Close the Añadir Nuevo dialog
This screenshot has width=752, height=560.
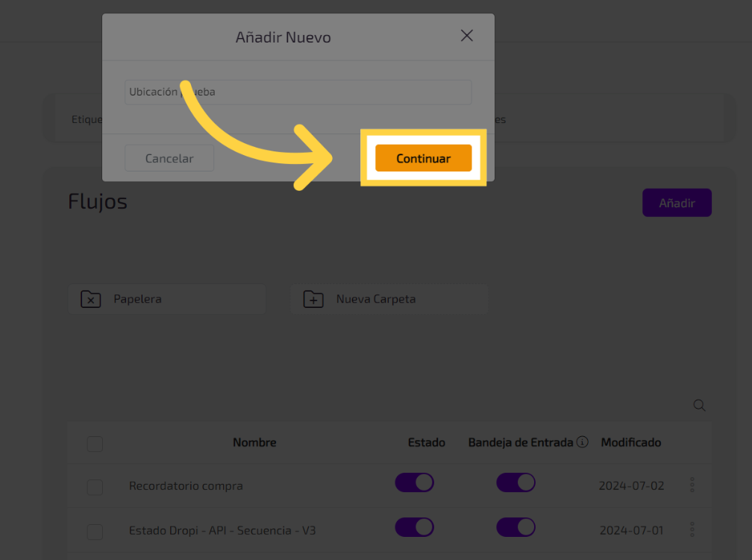point(467,36)
